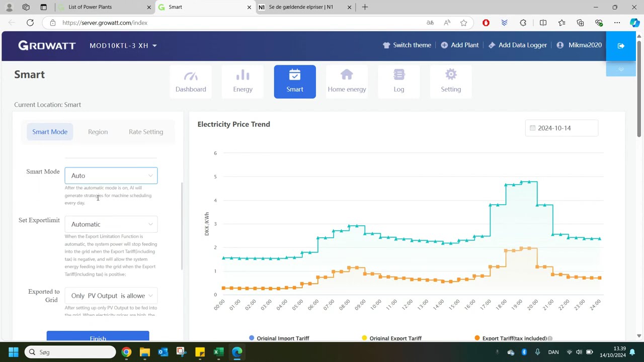Open Mikma2020 account menu
The image size is (644, 362).
click(x=579, y=45)
